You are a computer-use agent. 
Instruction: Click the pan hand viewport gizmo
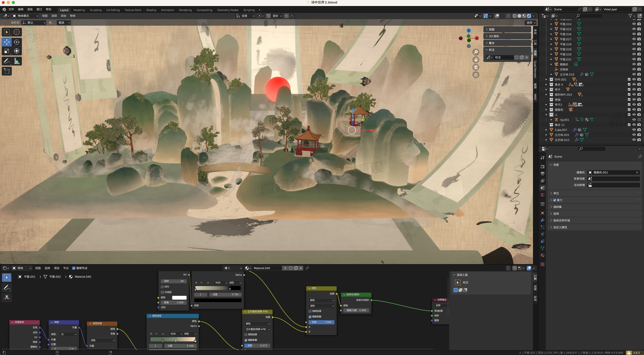pyautogui.click(x=476, y=60)
